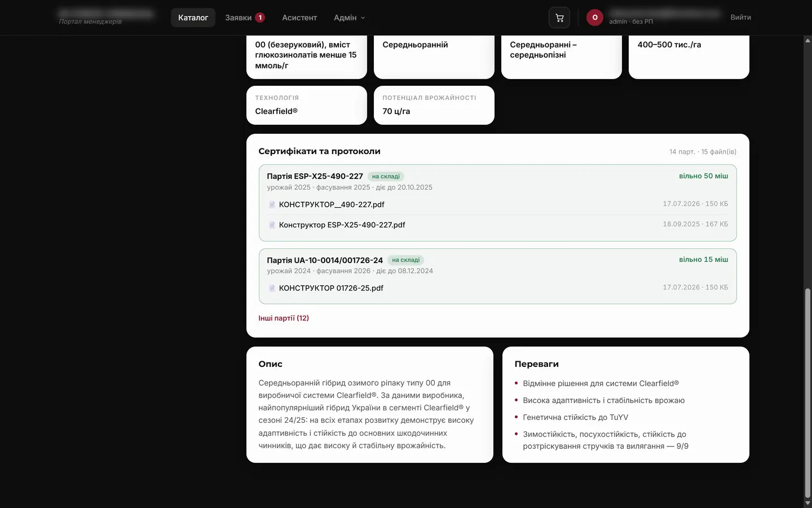
Task: Click Вийти to log out
Action: (740, 17)
